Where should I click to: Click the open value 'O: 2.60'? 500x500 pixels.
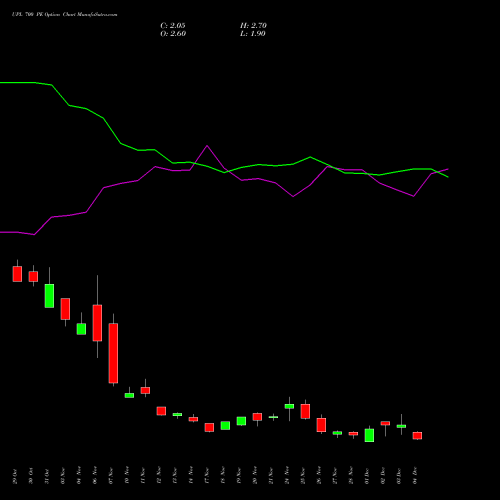point(173,34)
